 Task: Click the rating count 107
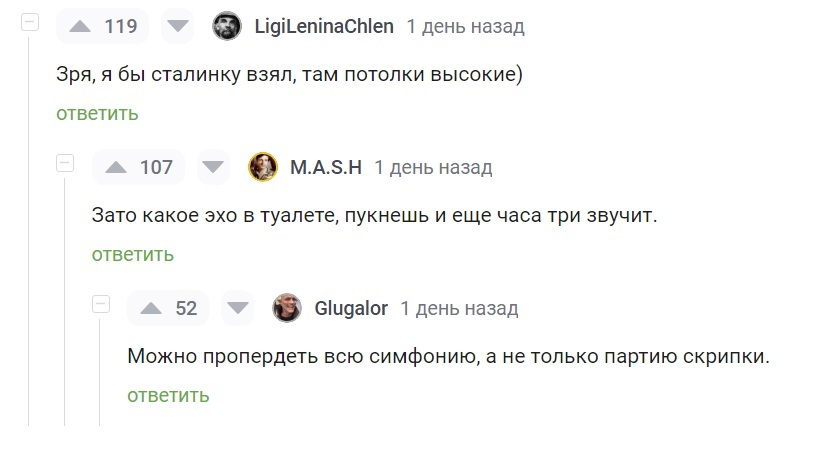(156, 167)
